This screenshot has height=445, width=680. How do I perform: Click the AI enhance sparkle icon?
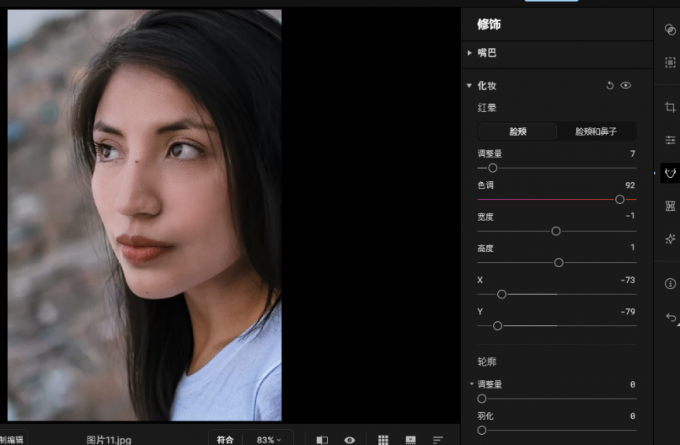pos(670,239)
